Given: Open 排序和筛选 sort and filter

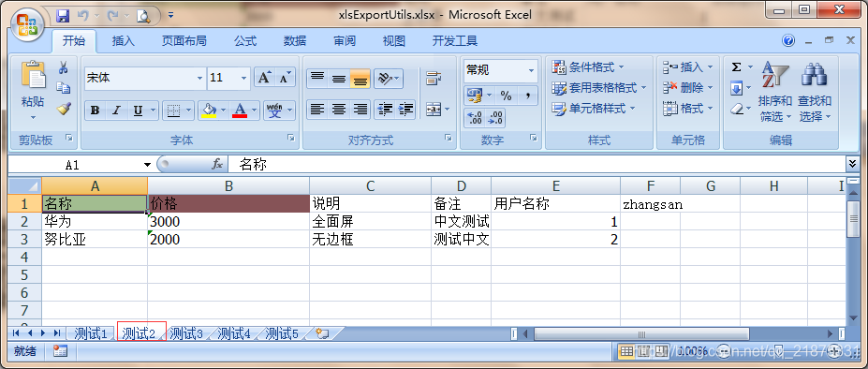Looking at the screenshot, I should click(775, 92).
